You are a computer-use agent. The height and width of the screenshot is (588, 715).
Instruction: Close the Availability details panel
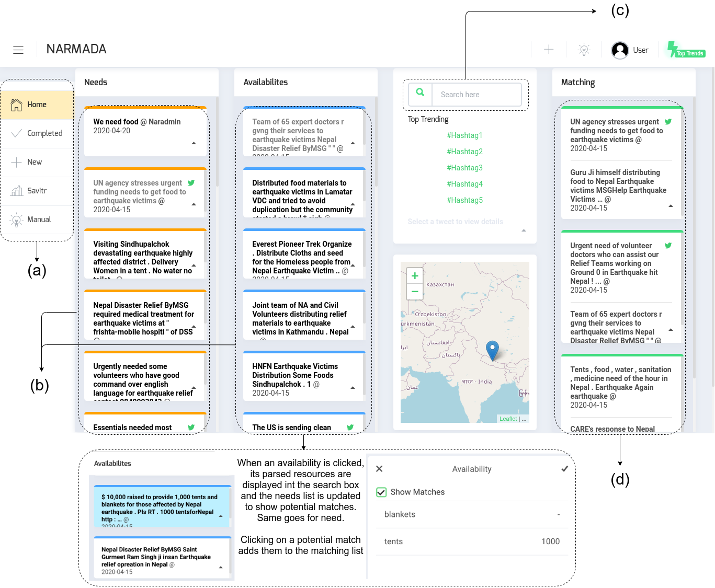[379, 469]
